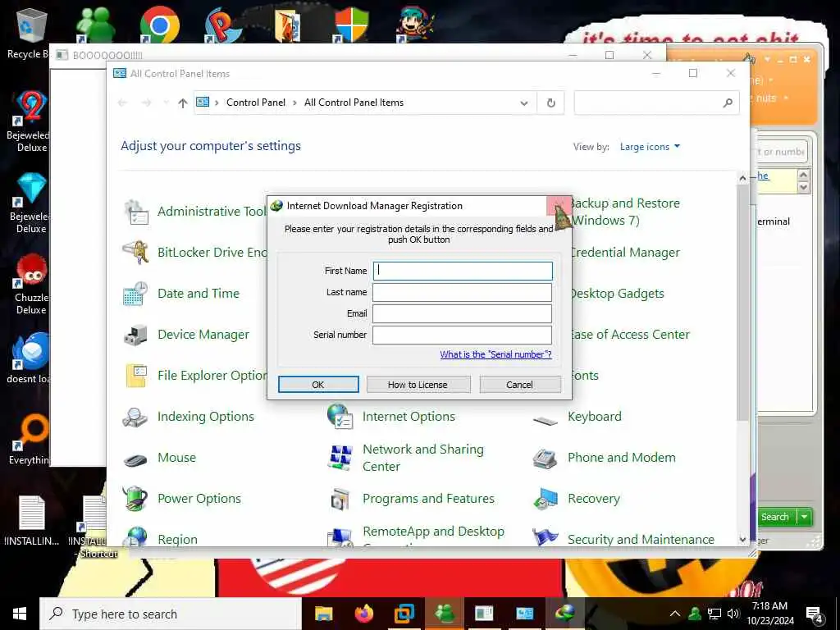Click OK in the IDM Registration dialog
Viewport: 840px width, 630px height.
pos(318,385)
